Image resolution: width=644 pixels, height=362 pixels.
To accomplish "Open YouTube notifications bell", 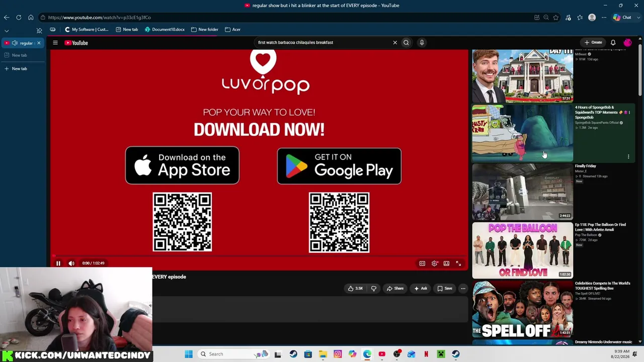I will coord(613,43).
